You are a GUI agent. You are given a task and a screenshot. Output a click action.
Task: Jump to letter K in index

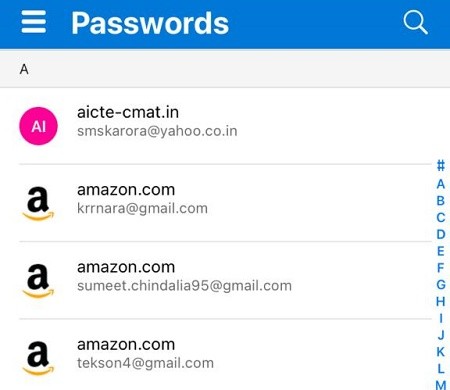tap(441, 352)
